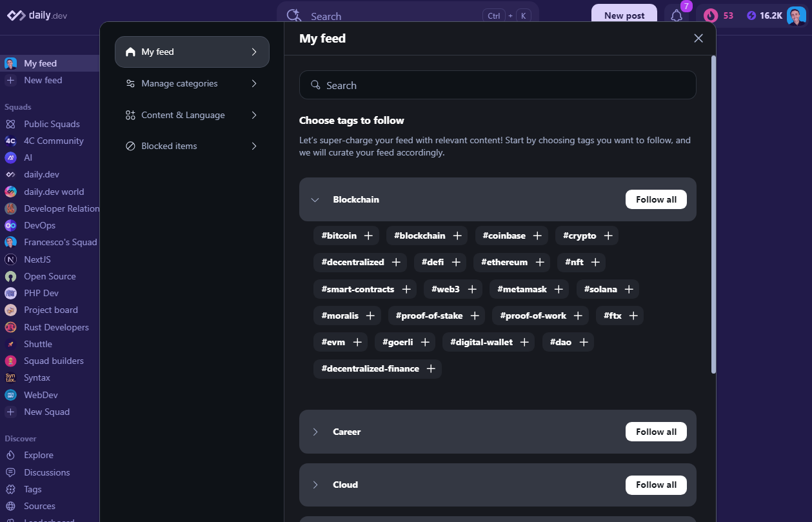Follow the #bitcoin tag

[x=346, y=236]
